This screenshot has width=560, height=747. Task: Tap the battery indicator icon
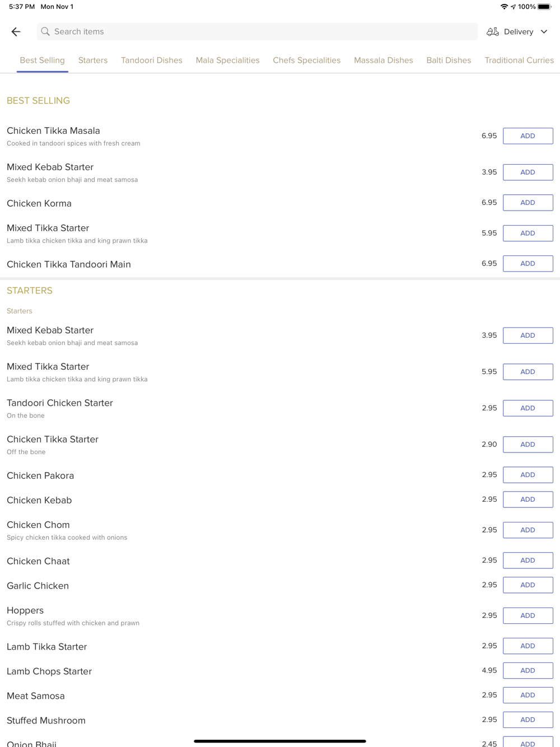[x=544, y=7]
